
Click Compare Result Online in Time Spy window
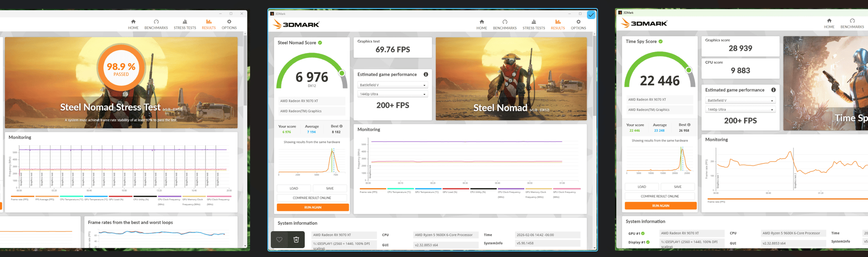coord(660,196)
